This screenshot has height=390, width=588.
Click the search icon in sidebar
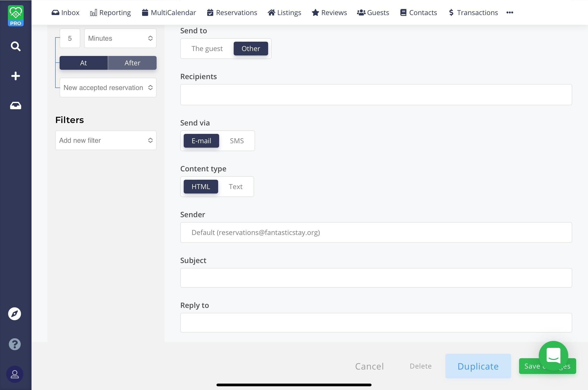(x=16, y=46)
